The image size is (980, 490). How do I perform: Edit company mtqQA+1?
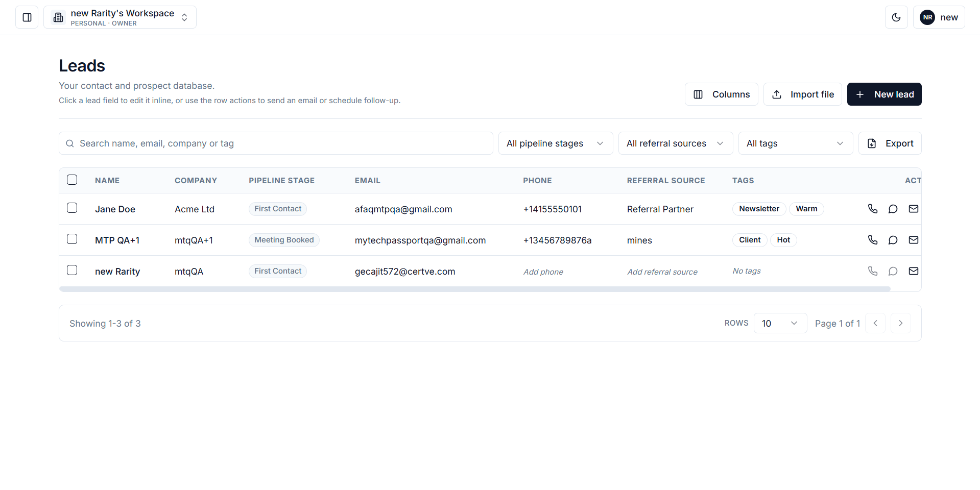click(194, 240)
